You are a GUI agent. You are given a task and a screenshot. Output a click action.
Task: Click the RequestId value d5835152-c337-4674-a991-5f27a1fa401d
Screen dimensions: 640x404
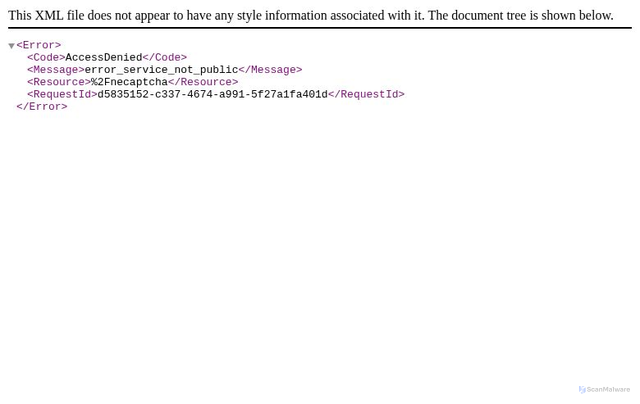pyautogui.click(x=213, y=94)
